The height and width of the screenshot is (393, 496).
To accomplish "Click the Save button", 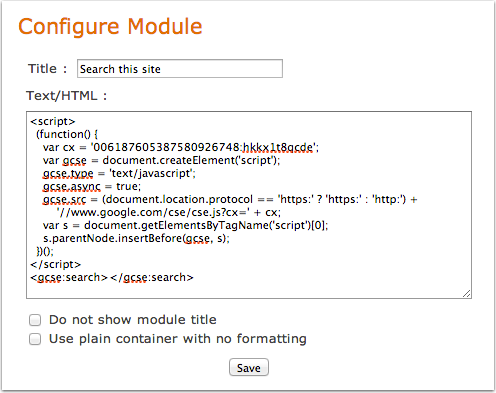I will 249,367.
